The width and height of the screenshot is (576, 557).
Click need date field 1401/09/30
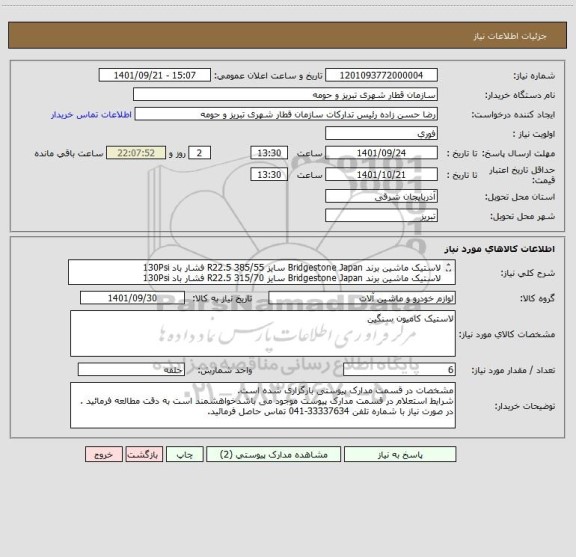pos(132,298)
